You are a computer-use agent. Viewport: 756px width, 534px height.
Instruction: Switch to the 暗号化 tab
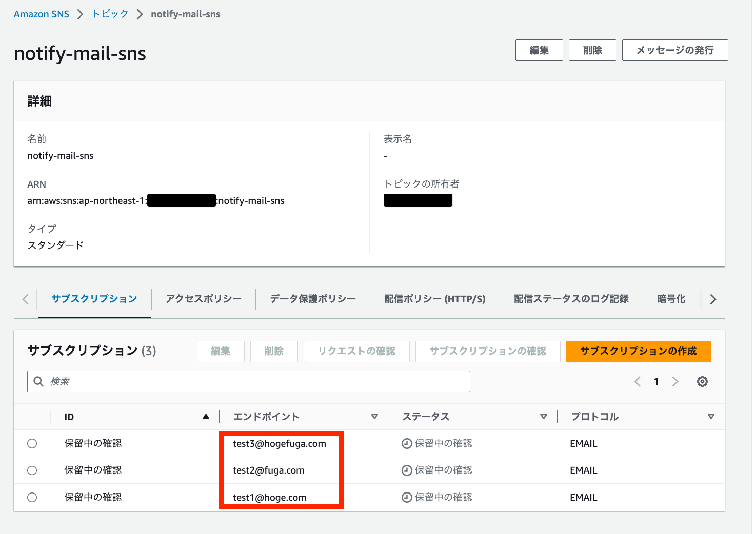click(671, 299)
